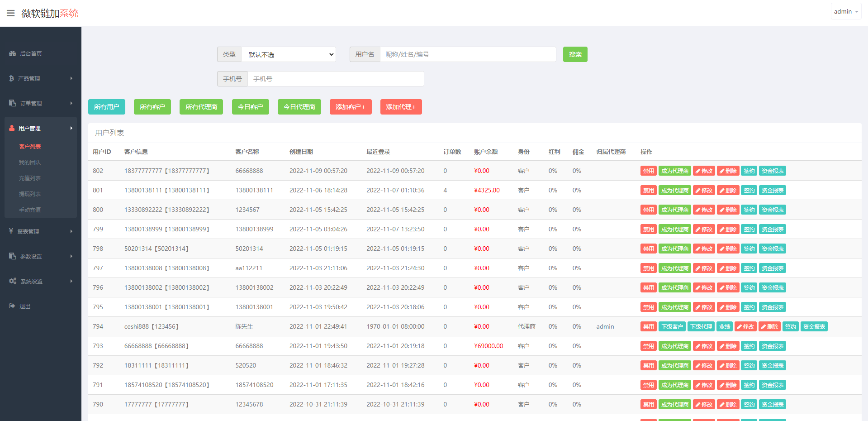Disable account 66668888 via 禁用

(648, 346)
